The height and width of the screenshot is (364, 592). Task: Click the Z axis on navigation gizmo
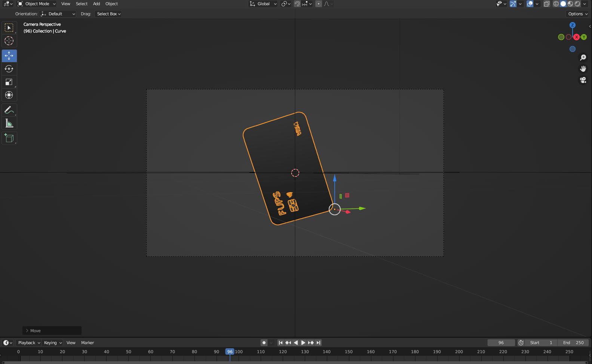(x=572, y=25)
